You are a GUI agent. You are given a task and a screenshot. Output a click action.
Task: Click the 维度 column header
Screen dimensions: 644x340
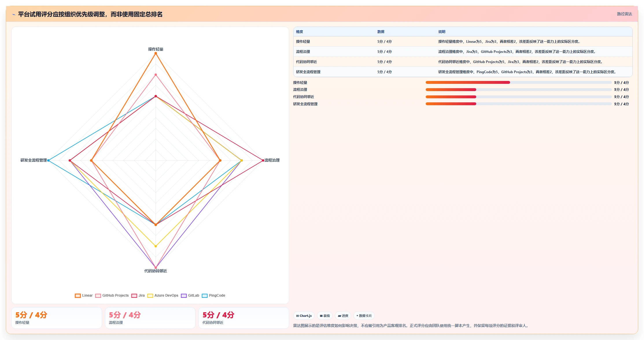tap(300, 32)
